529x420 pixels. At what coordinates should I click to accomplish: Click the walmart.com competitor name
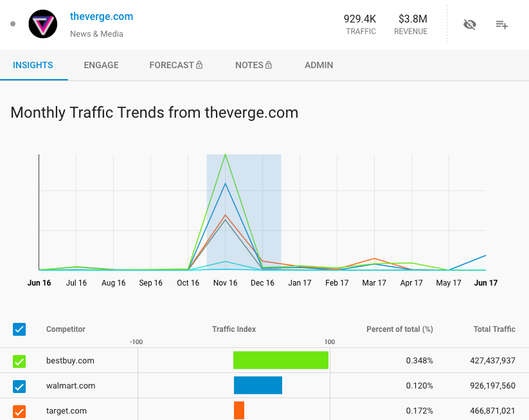(71, 385)
